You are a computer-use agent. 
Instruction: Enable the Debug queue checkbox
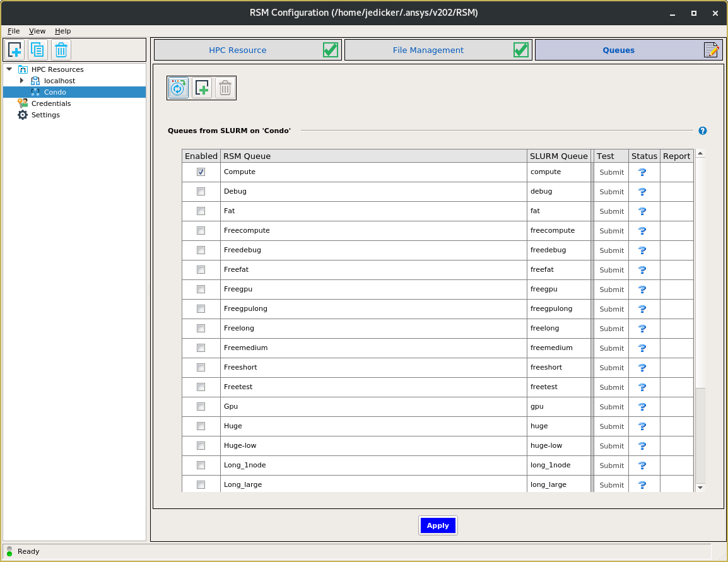(201, 191)
